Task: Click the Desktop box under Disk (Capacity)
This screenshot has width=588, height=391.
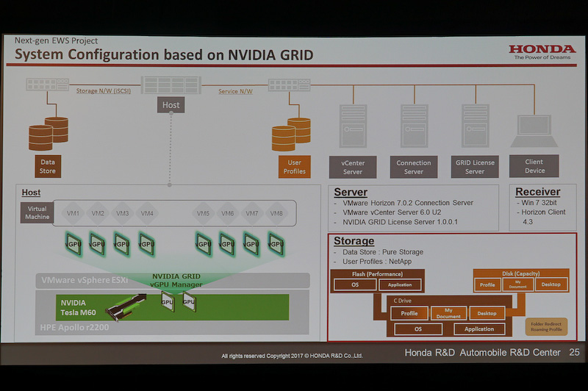Action: tap(551, 284)
